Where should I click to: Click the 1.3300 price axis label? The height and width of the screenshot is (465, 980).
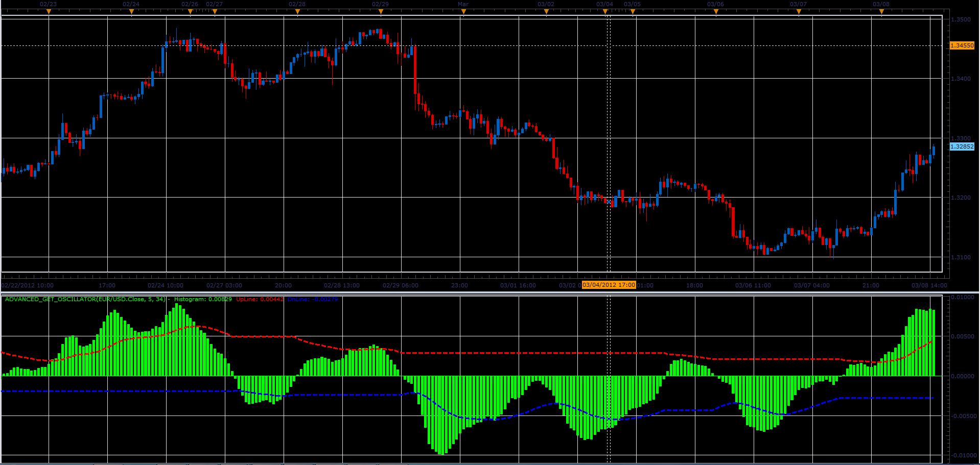pyautogui.click(x=961, y=138)
